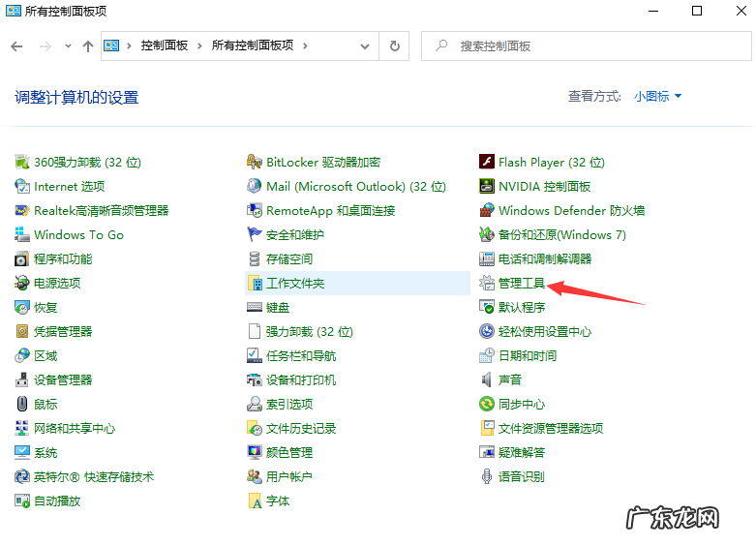756x546 pixels.
Task: Refresh the control panel view
Action: 394,46
